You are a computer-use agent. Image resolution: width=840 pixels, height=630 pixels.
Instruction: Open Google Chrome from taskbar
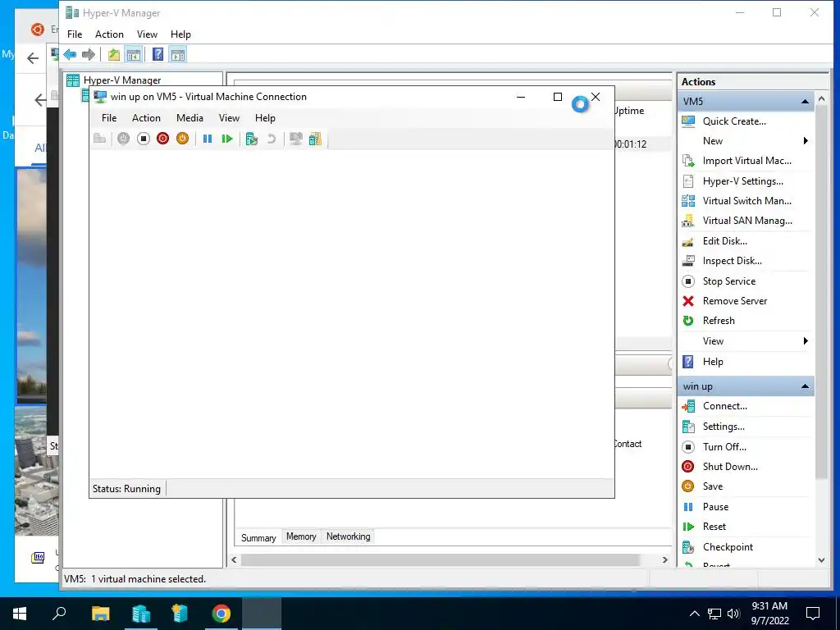tap(221, 614)
